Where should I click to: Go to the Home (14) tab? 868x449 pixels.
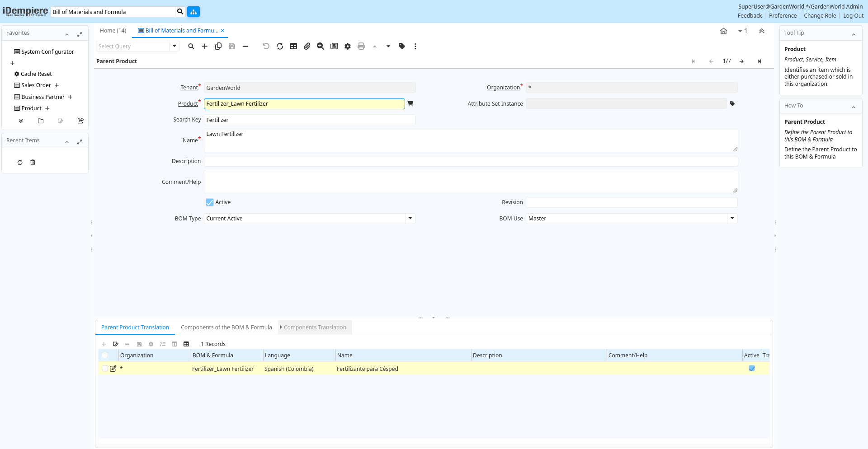[x=113, y=31]
